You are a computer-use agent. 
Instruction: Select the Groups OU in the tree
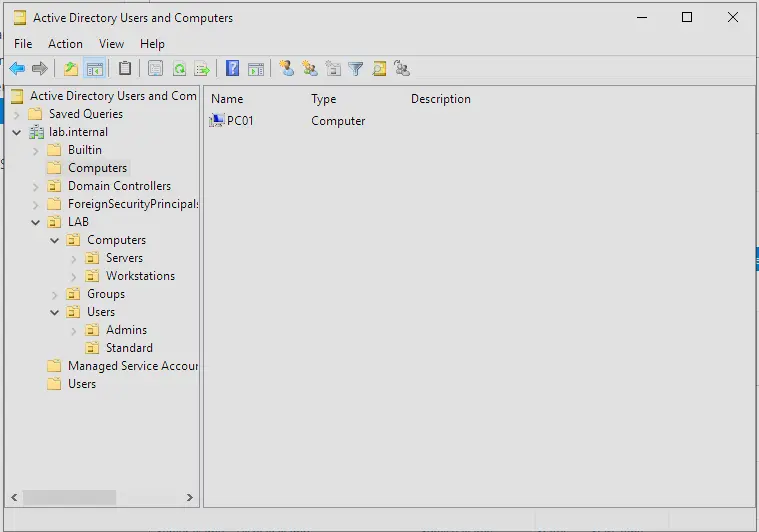point(106,294)
